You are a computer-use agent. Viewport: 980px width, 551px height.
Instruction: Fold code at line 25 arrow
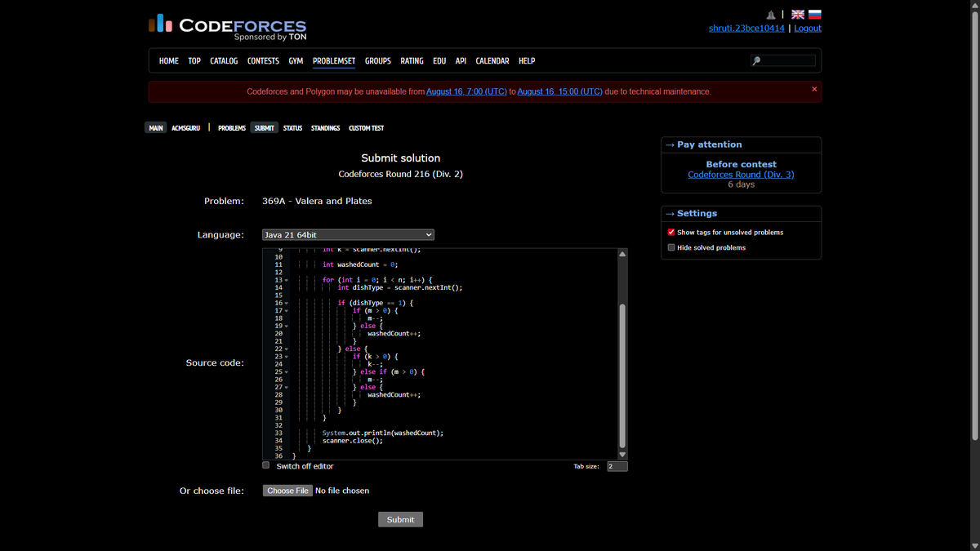287,372
